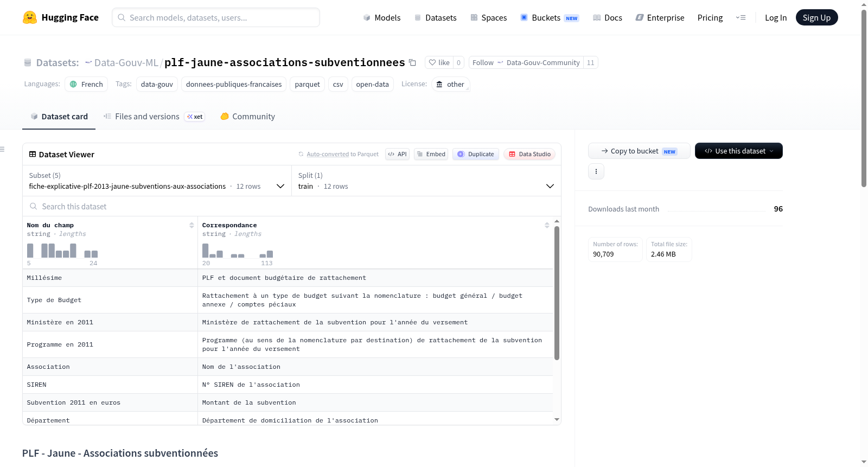The width and height of the screenshot is (868, 467).
Task: Open Data Studio
Action: point(529,154)
